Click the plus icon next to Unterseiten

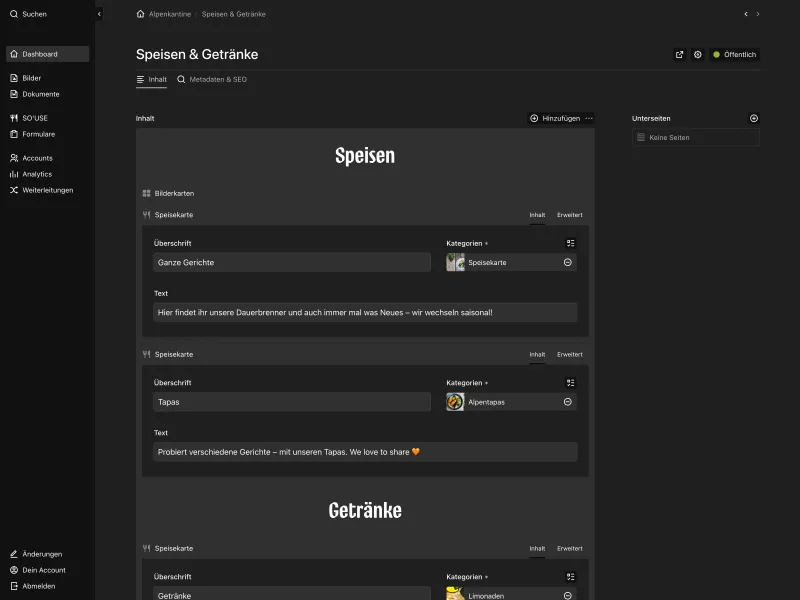[x=754, y=118]
